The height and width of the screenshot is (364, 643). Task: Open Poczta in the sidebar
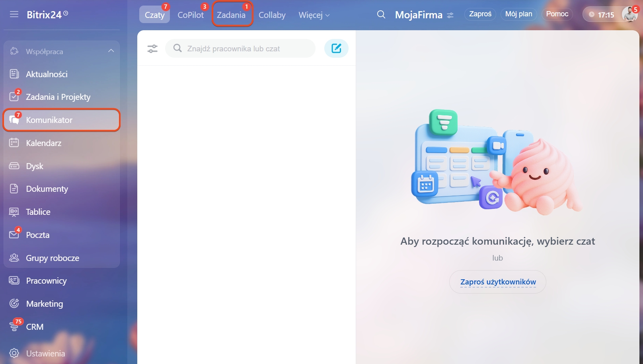62,235
